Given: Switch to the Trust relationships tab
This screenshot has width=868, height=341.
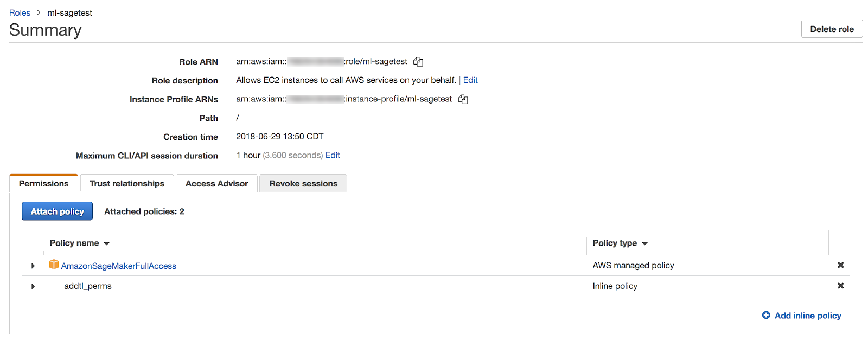Looking at the screenshot, I should pos(127,184).
